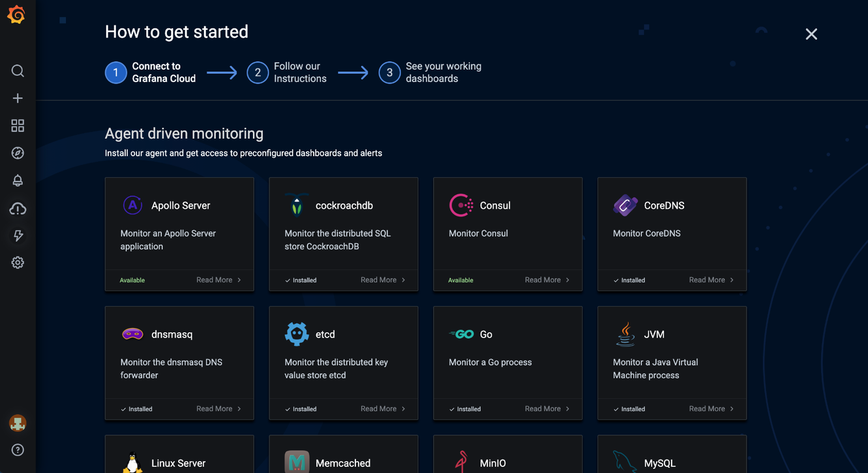Click the lightning bolt sidebar icon
This screenshot has width=868, height=473.
18,236
